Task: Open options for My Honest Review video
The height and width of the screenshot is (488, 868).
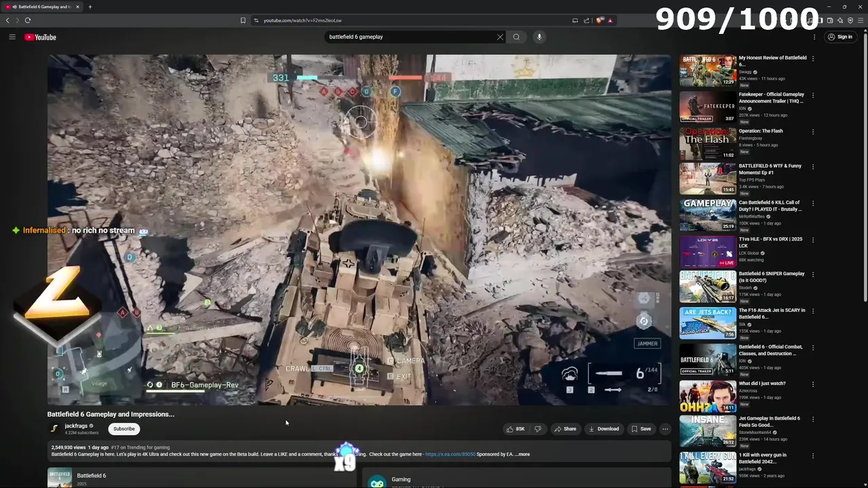Action: [813, 58]
